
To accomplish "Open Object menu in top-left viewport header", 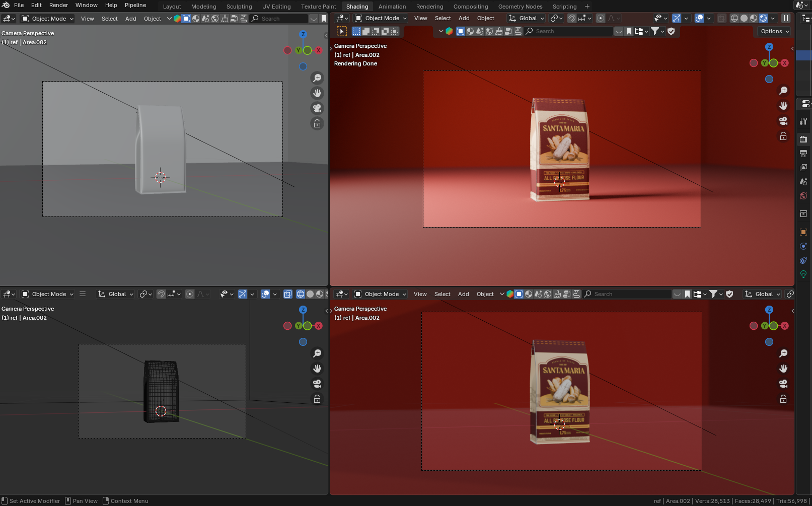I will 153,19.
